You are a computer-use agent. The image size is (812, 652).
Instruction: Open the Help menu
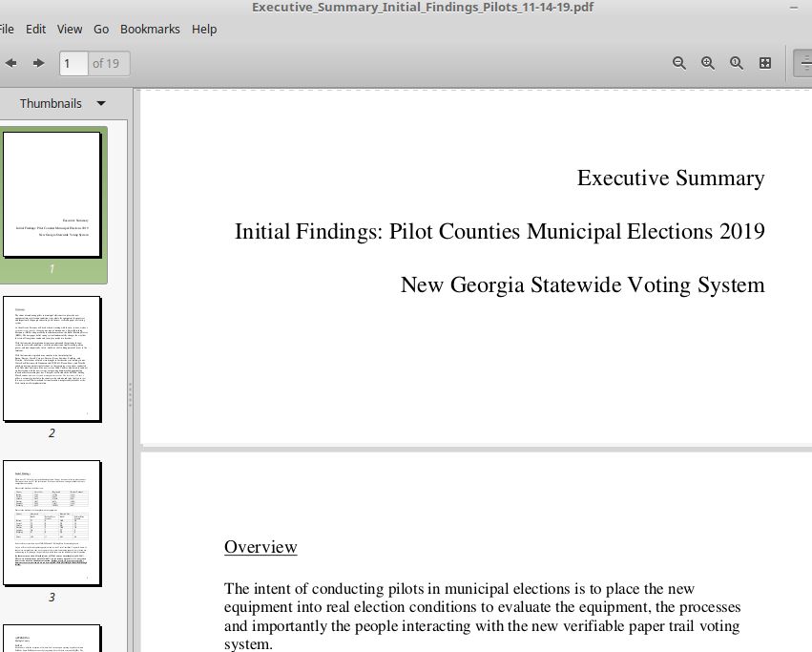(204, 29)
